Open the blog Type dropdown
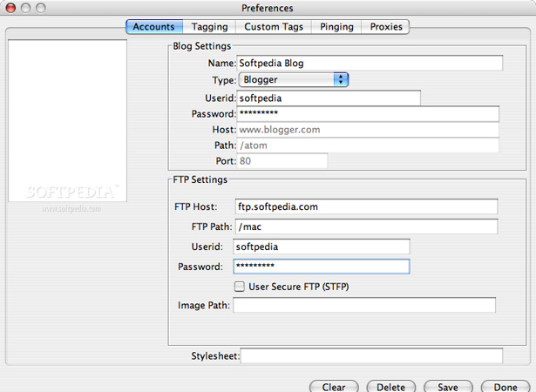The height and width of the screenshot is (392, 536). pos(294,79)
